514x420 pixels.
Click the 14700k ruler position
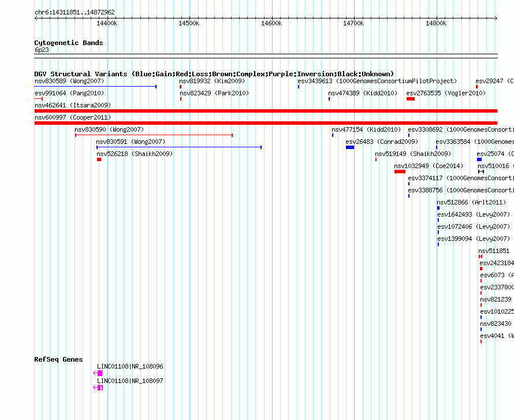[x=353, y=23]
